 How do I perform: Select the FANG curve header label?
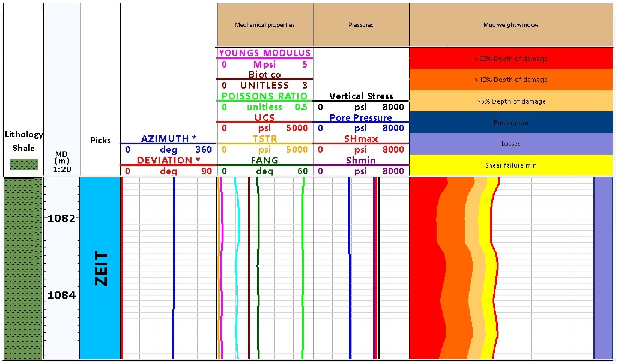[264, 160]
